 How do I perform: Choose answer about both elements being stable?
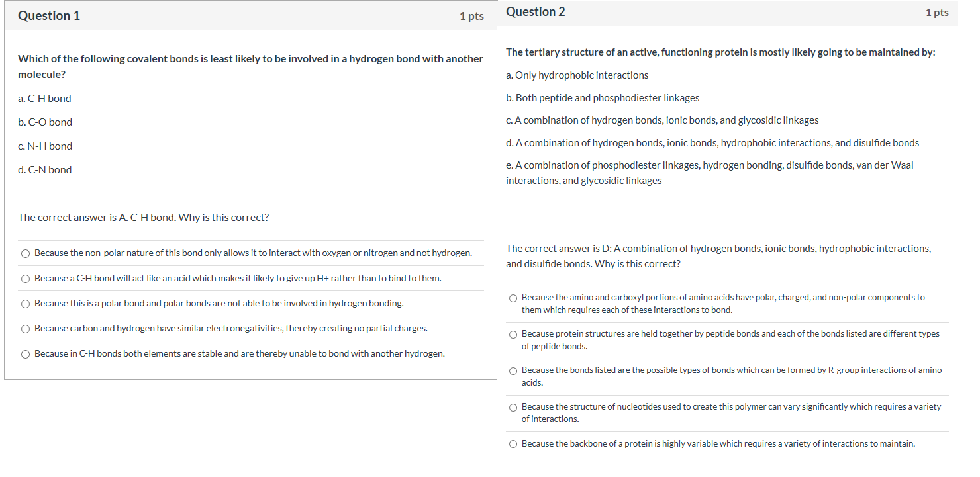pyautogui.click(x=25, y=353)
